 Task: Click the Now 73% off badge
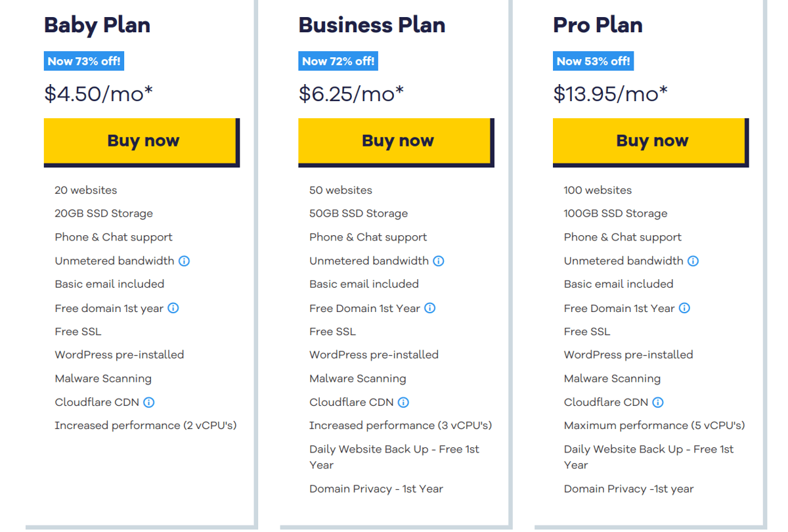point(83,60)
